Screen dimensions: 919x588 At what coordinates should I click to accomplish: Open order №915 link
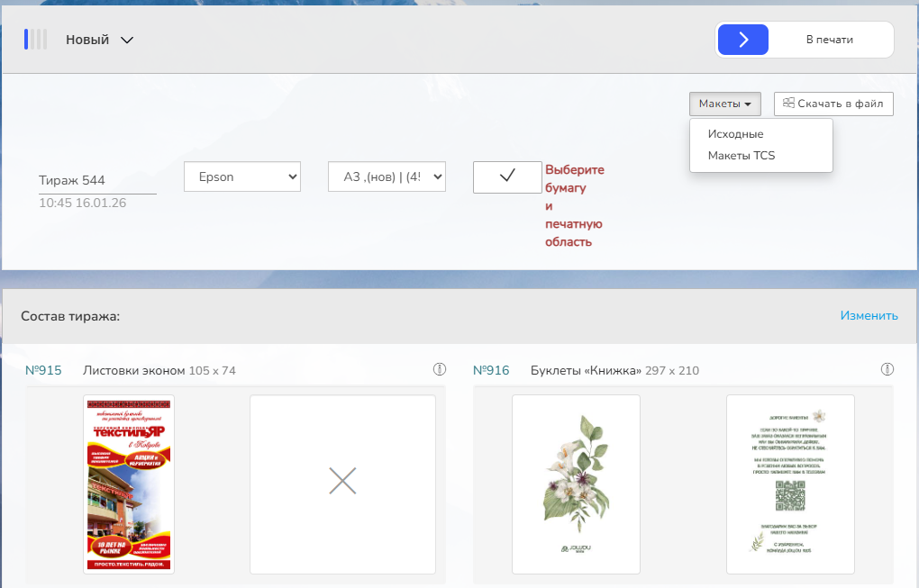(43, 370)
